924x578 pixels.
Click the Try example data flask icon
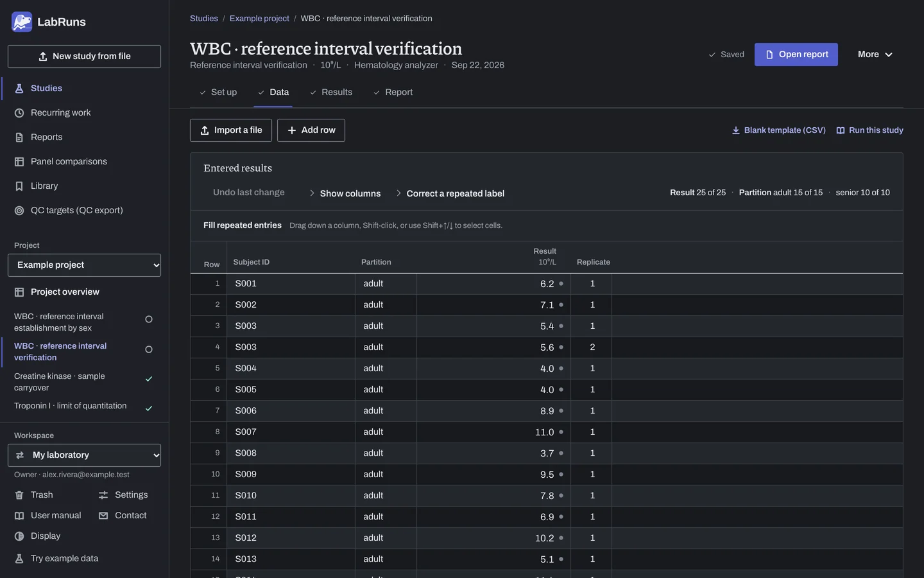pyautogui.click(x=19, y=559)
